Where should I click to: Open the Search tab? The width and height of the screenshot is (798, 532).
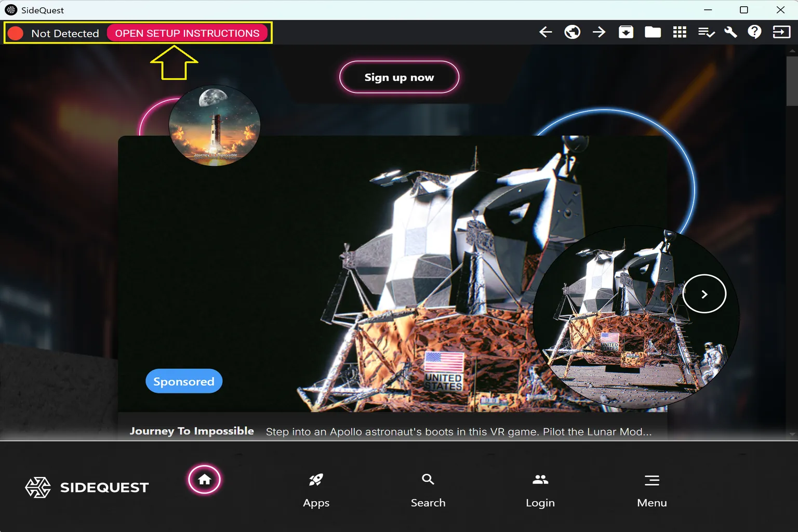pyautogui.click(x=428, y=490)
